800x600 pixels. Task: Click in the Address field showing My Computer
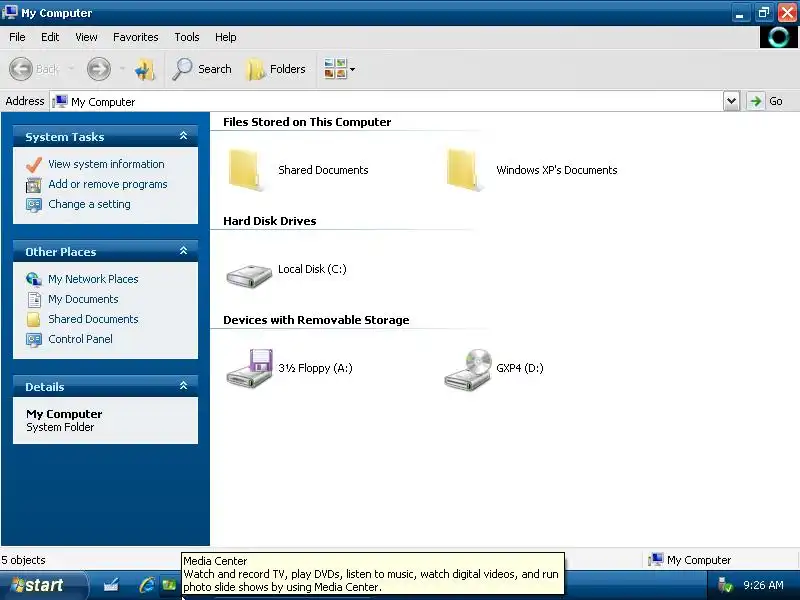point(387,101)
